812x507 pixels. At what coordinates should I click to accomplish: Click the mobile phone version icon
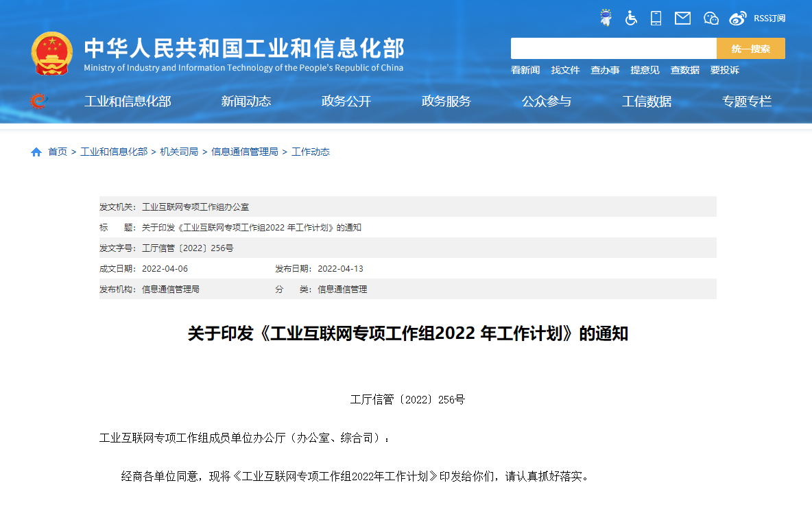tap(656, 18)
